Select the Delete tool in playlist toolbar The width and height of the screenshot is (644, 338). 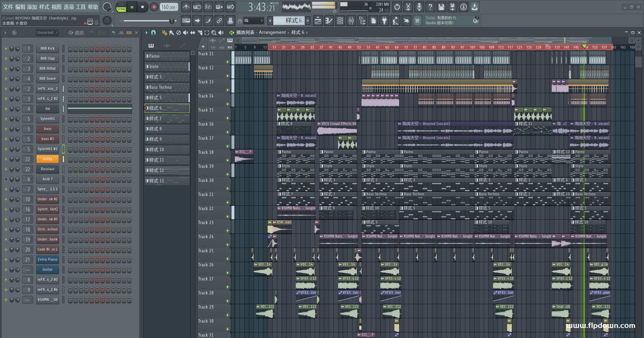(178, 32)
